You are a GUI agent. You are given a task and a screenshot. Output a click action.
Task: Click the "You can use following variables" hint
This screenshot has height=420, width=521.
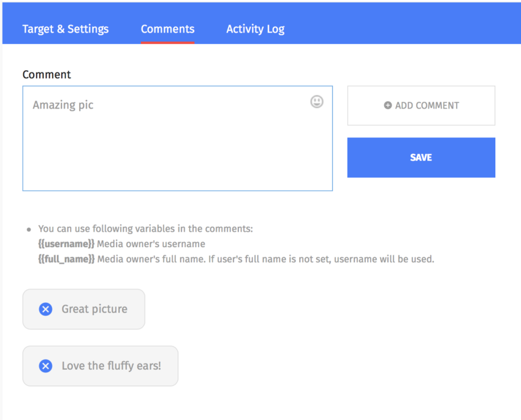point(145,229)
